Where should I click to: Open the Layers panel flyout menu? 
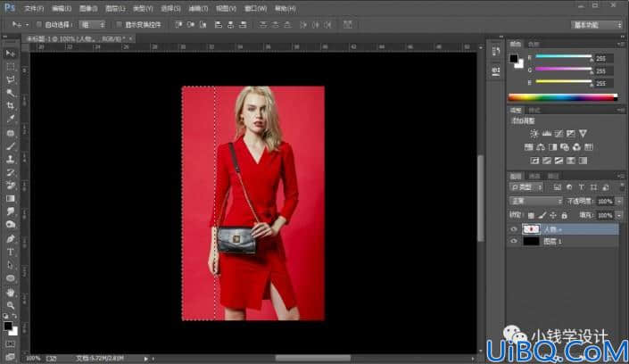[x=621, y=176]
